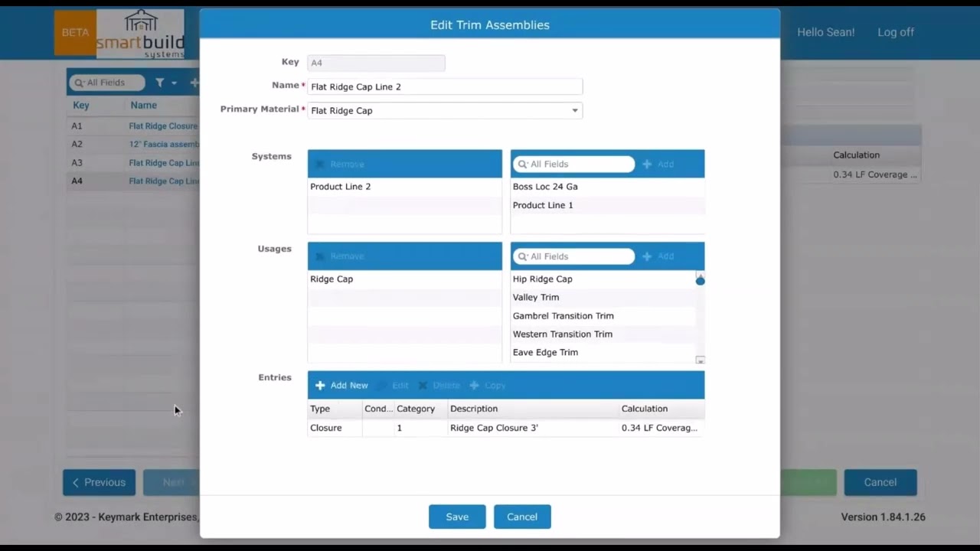Click the BETA badge
Screen dimensions: 980x551
point(75,33)
